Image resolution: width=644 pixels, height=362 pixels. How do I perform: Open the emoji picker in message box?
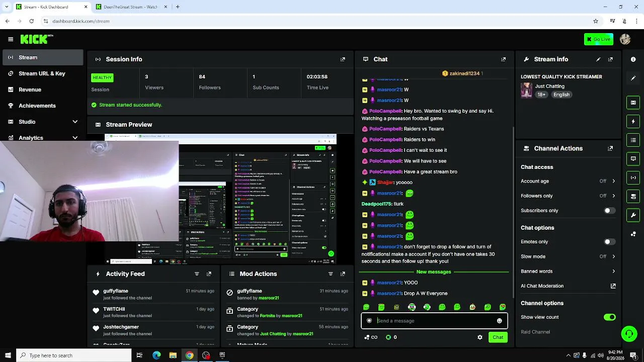pyautogui.click(x=499, y=321)
